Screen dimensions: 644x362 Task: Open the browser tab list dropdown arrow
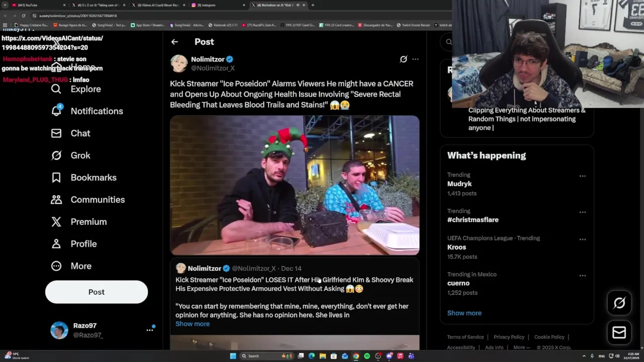click(x=5, y=5)
